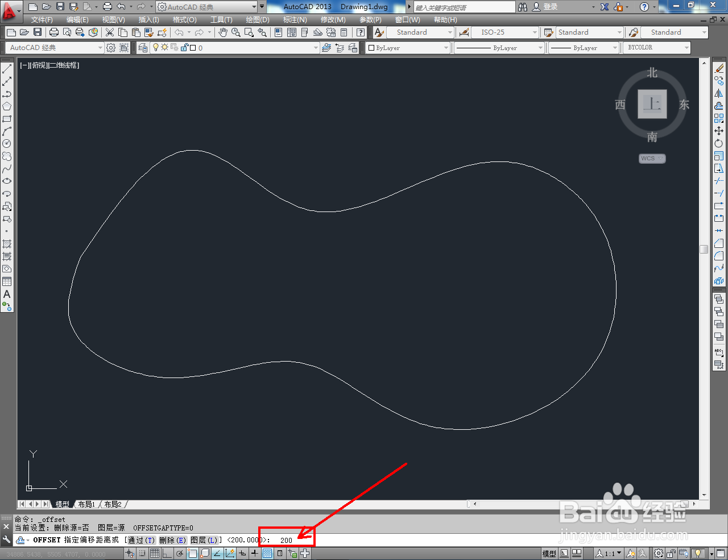Toggle Lineweight display in status bar
The width and height of the screenshot is (728, 560).
255,553
